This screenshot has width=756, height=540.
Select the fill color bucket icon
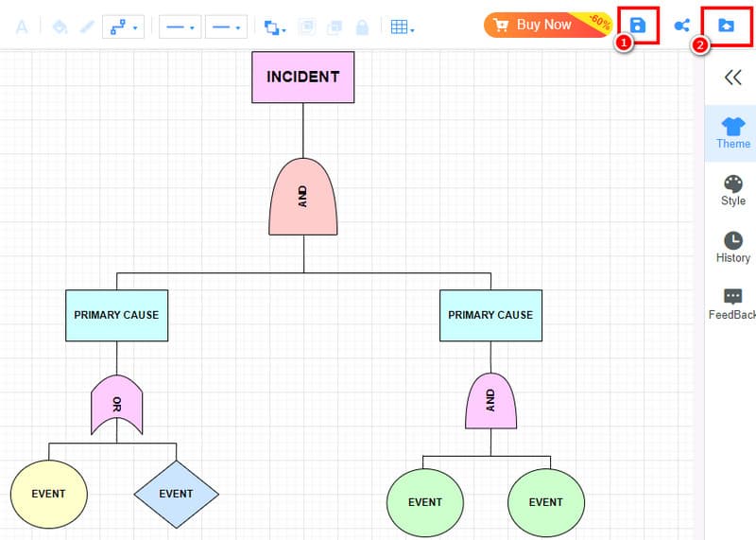tap(60, 26)
